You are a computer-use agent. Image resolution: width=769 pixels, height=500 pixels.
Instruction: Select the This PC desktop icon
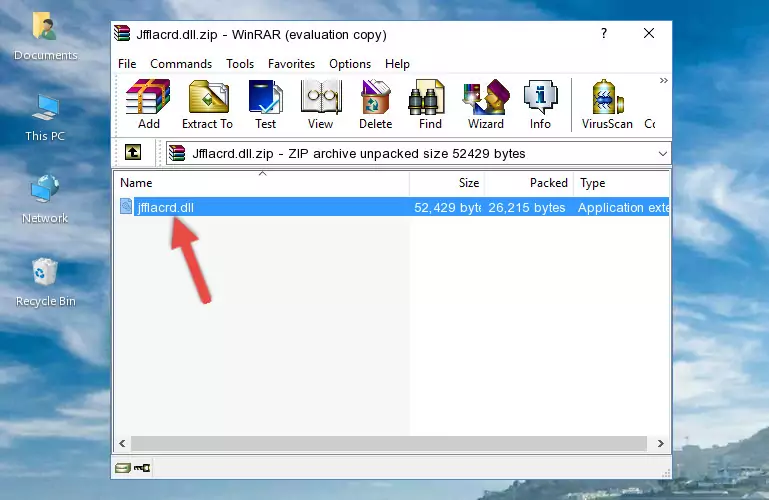[x=45, y=118]
